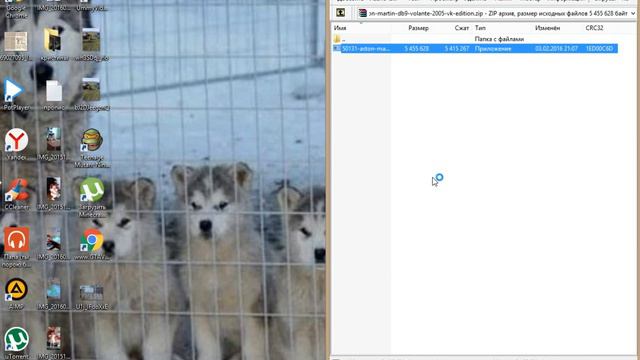Open the PotPlayer desktop shortcut
640x360 pixels.
tap(16, 95)
